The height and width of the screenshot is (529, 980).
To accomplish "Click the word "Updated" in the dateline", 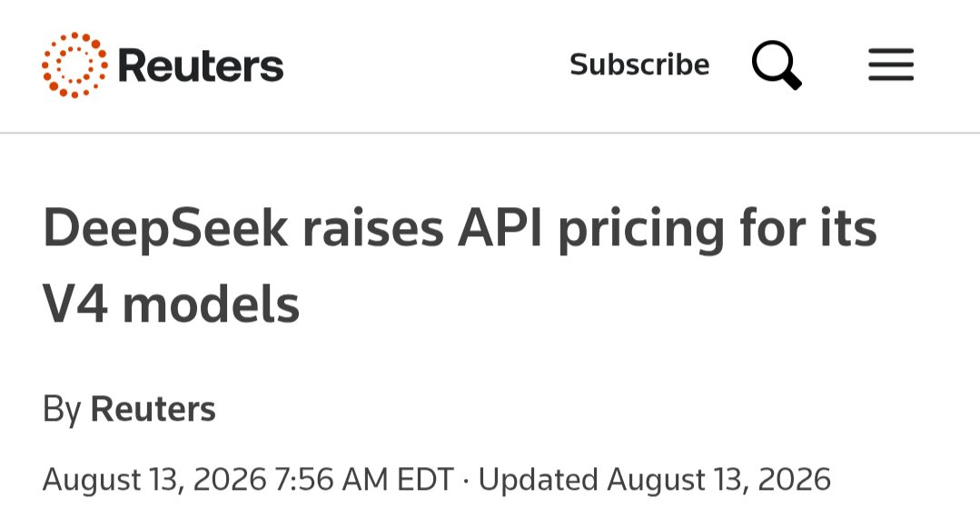I will 538,480.
